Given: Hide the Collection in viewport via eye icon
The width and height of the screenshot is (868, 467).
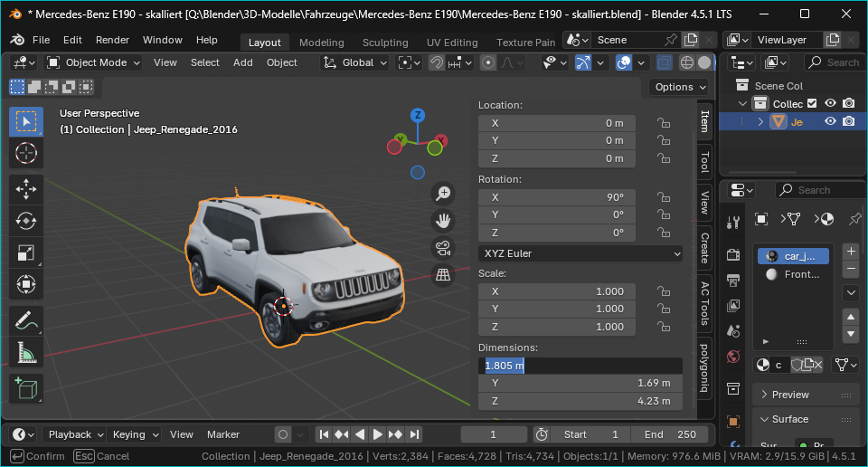Looking at the screenshot, I should coord(830,103).
